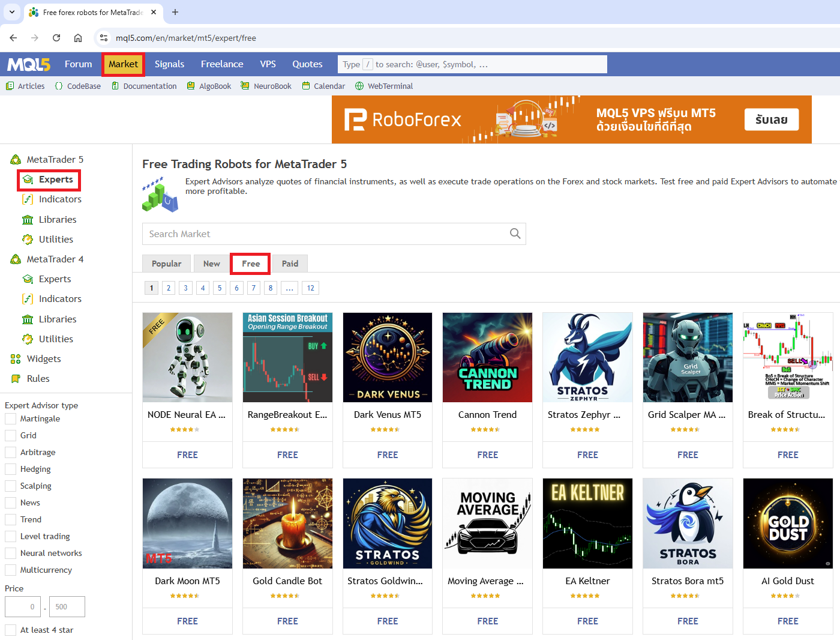Click the MQL5 logo in header
840x640 pixels.
pos(29,64)
